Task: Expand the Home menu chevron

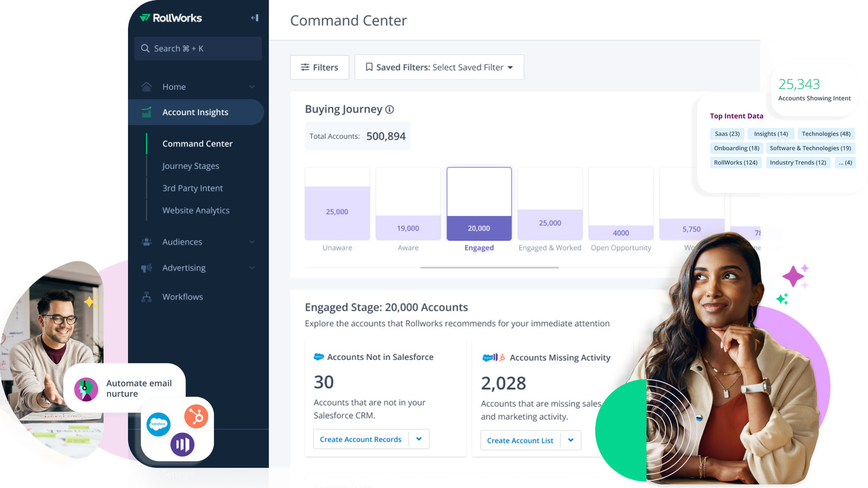Action: click(252, 87)
